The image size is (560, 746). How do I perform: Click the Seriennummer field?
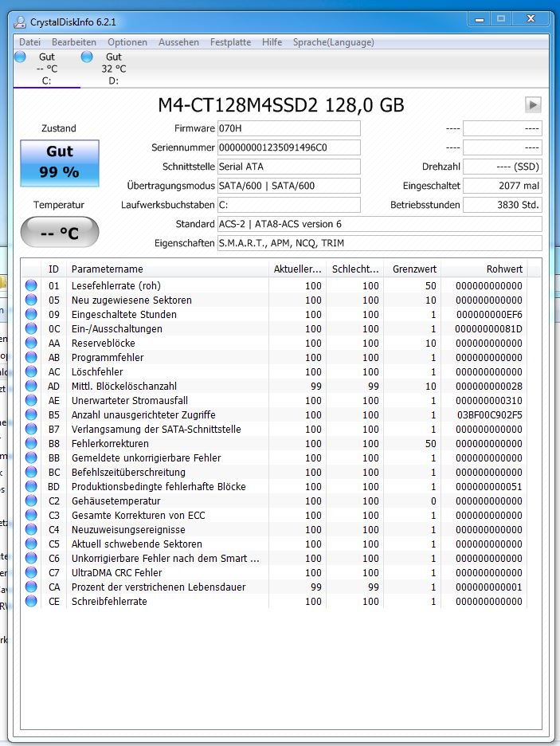point(289,147)
